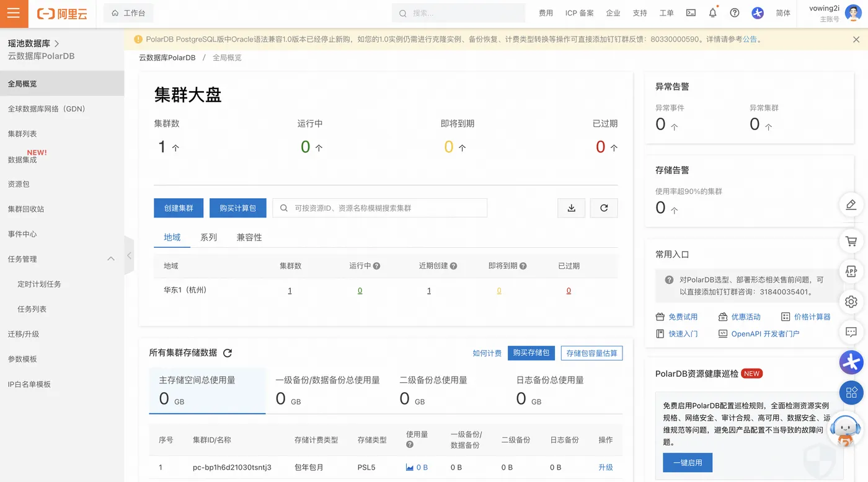Open the settings gear floating icon

click(x=851, y=302)
